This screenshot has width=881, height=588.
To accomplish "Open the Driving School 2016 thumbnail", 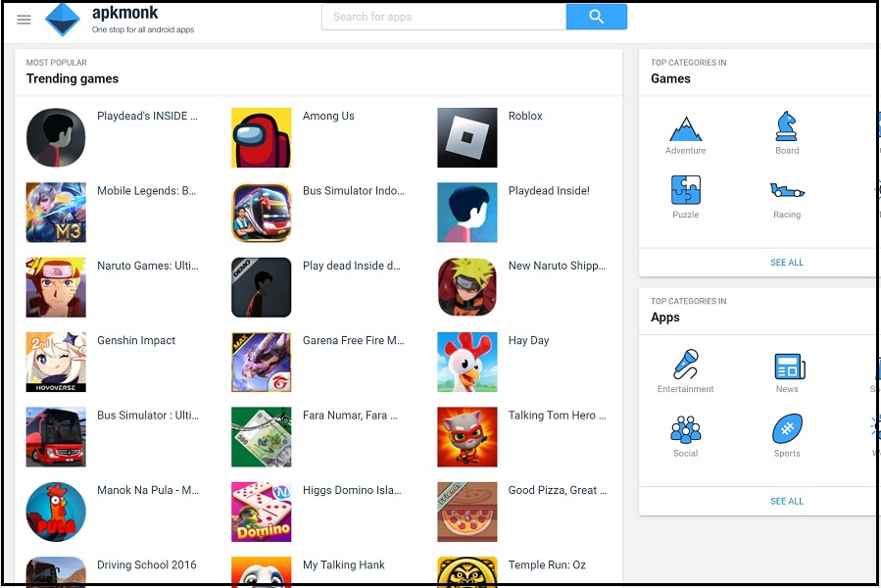I will (56, 570).
